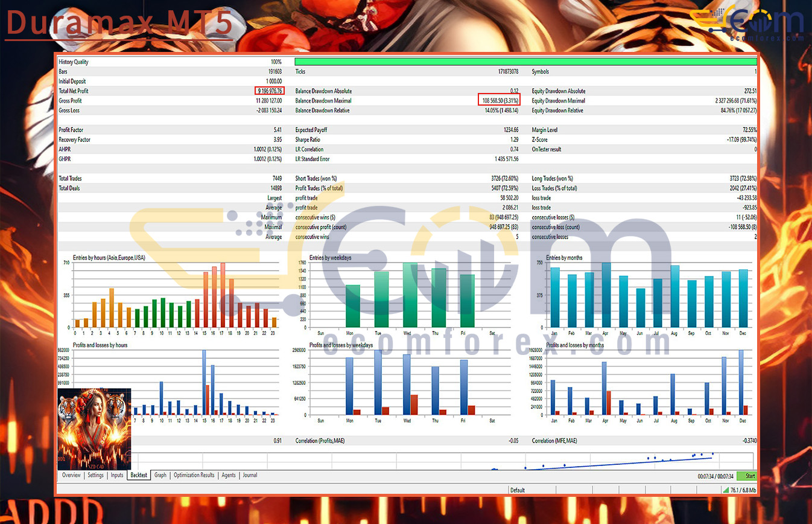The height and width of the screenshot is (524, 812).
Task: Click the Total Net Profit value 9 196 976.76
Action: pyautogui.click(x=268, y=91)
